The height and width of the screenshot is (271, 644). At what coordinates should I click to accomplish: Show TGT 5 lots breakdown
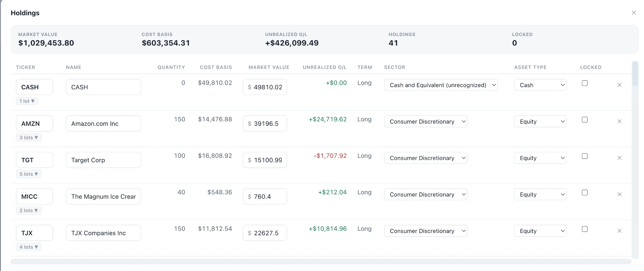(x=29, y=174)
